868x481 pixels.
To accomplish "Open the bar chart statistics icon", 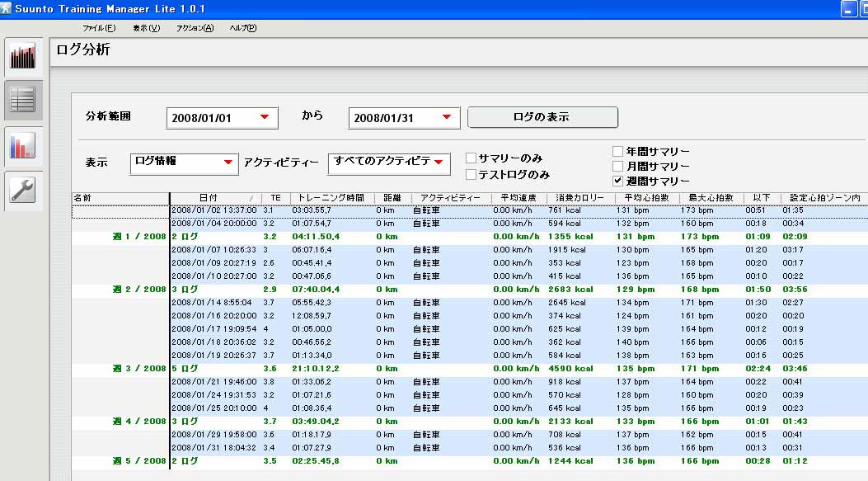I will tap(23, 146).
